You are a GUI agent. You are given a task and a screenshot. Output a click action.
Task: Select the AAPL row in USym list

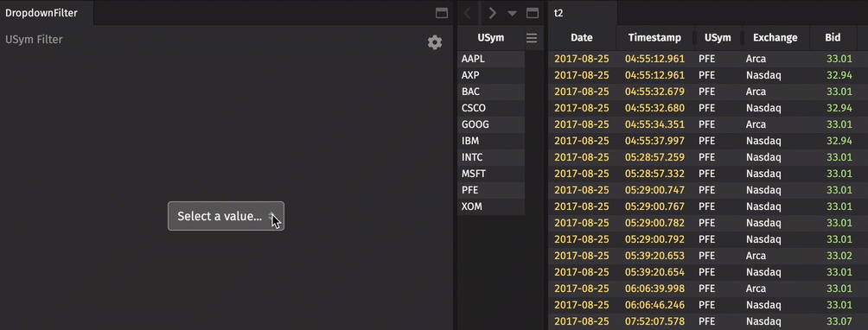pos(491,59)
